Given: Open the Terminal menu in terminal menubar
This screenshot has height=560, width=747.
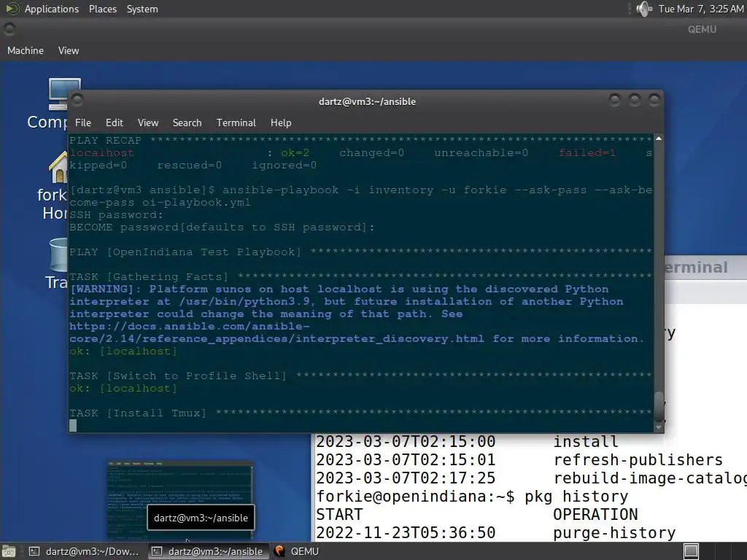Looking at the screenshot, I should point(236,122).
